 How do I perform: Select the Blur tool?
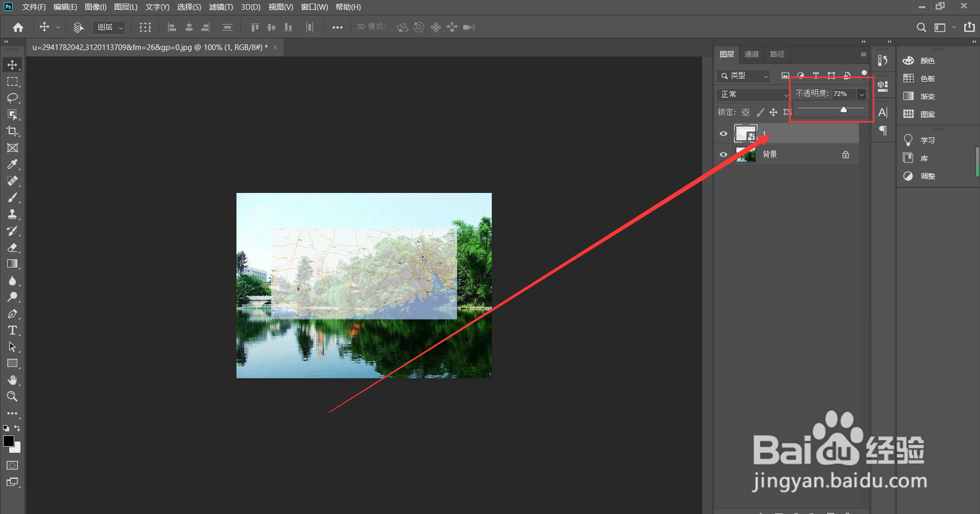coord(12,280)
